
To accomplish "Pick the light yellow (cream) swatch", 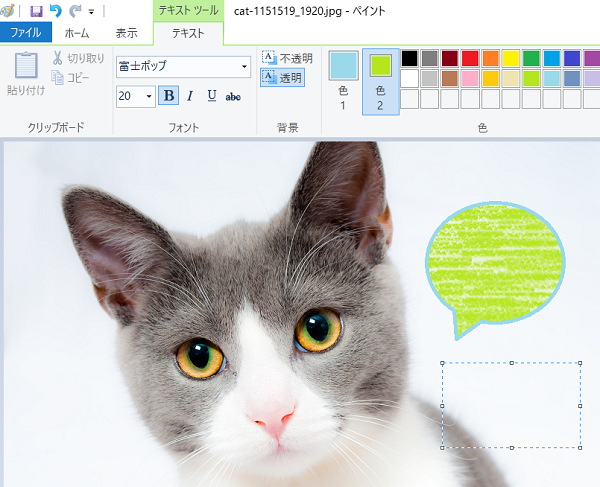I will [x=511, y=79].
